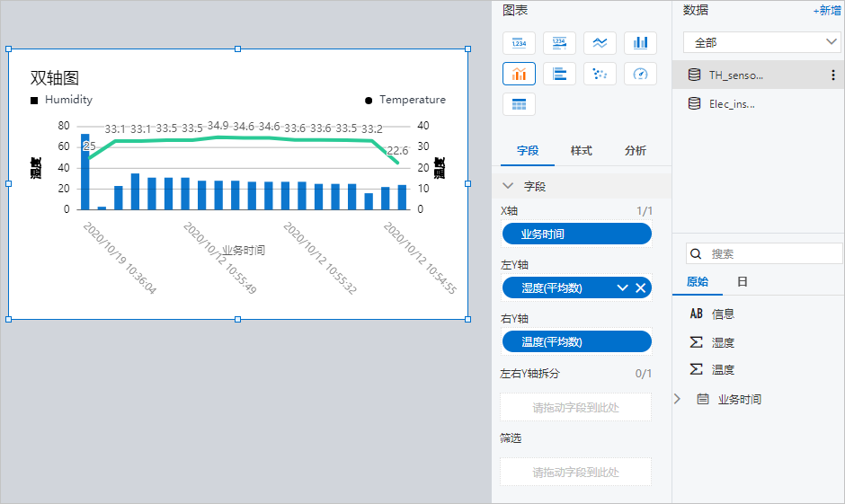The height and width of the screenshot is (504, 845).
Task: Select the dual-axis combo chart icon
Action: (519, 74)
